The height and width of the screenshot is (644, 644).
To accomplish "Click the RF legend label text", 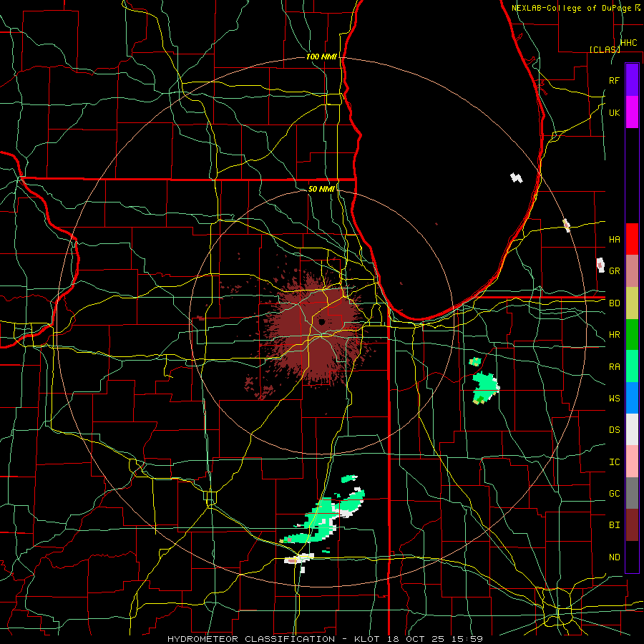I will (x=615, y=80).
